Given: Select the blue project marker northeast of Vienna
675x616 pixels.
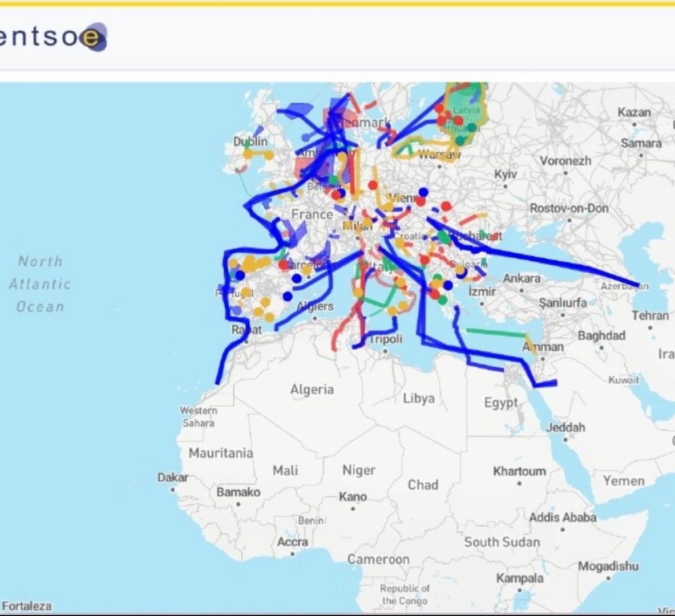Looking at the screenshot, I should [423, 192].
